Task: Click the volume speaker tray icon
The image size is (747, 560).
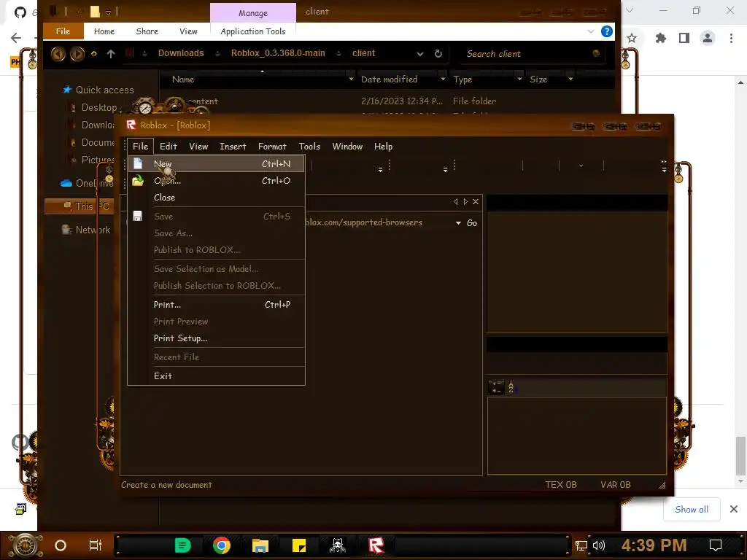Action: (x=599, y=545)
